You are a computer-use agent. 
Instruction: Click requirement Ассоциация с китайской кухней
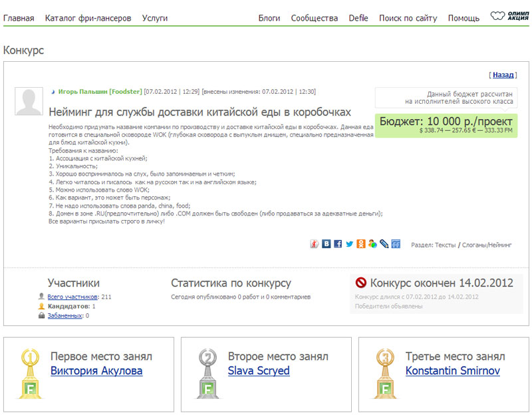pyautogui.click(x=98, y=158)
